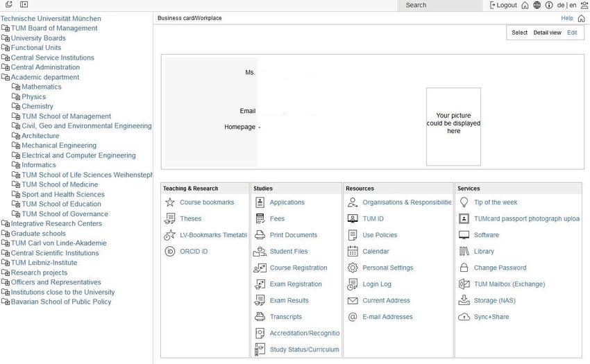Click the Student Files icon
Image resolution: width=590 pixels, height=364 pixels.
click(x=260, y=251)
